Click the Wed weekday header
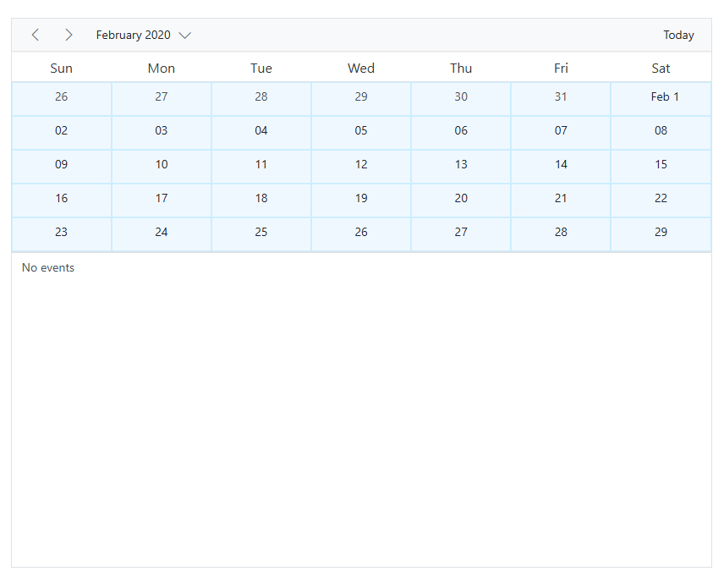Image resolution: width=724 pixels, height=588 pixels. (361, 69)
